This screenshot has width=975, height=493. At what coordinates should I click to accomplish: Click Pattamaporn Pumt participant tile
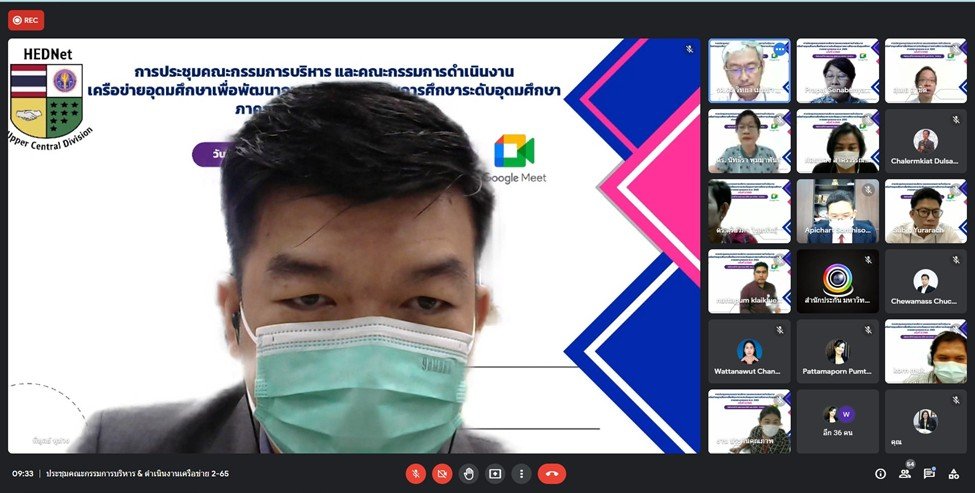tap(838, 352)
